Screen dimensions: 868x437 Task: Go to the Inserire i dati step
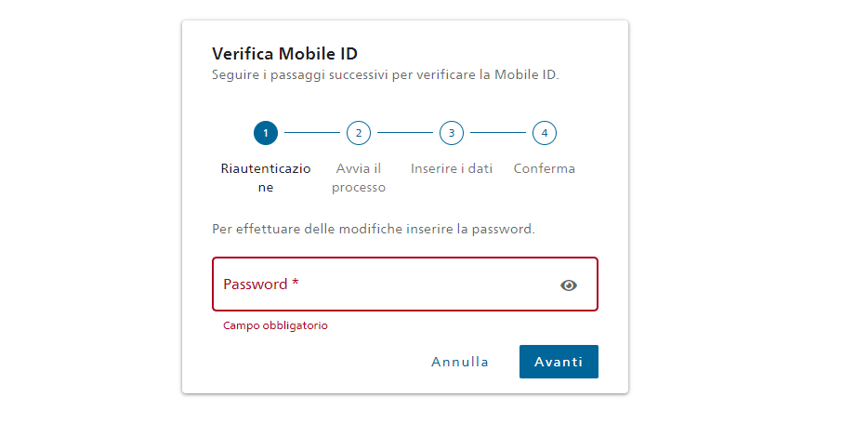click(x=452, y=168)
